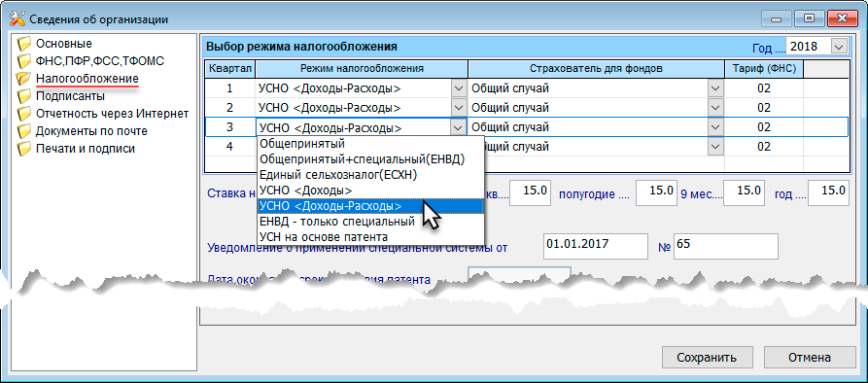Click the Отчетность через Интернет folder icon
The height and width of the screenshot is (383, 868).
click(23, 114)
